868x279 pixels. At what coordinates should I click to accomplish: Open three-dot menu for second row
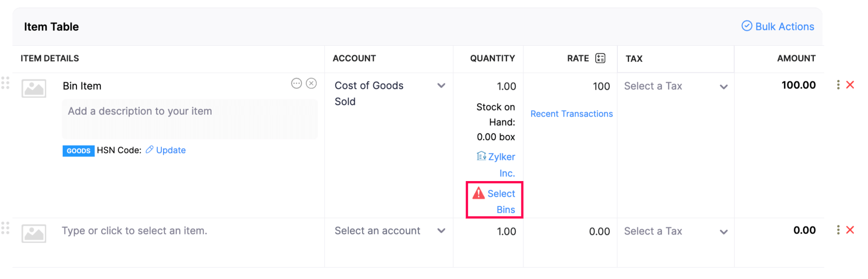click(x=838, y=230)
